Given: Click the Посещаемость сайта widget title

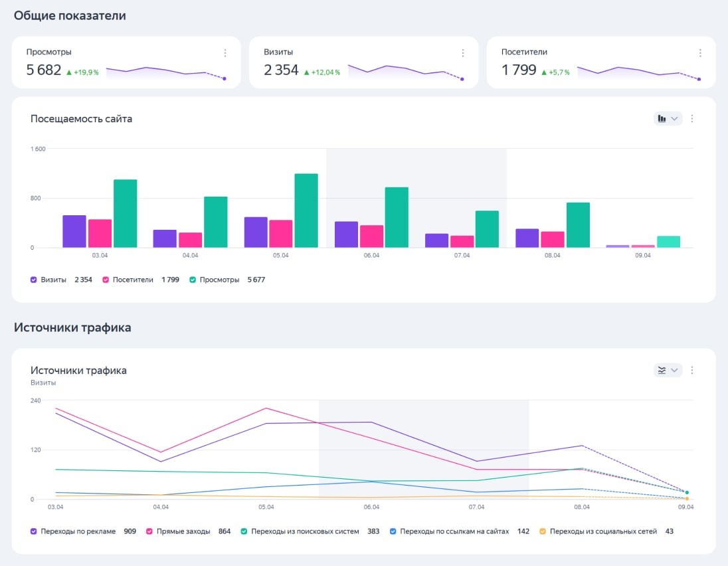Looking at the screenshot, I should coord(81,119).
